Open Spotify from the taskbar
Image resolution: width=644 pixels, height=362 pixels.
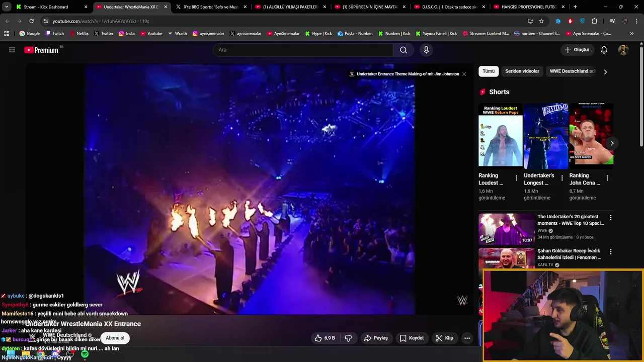(x=85, y=355)
